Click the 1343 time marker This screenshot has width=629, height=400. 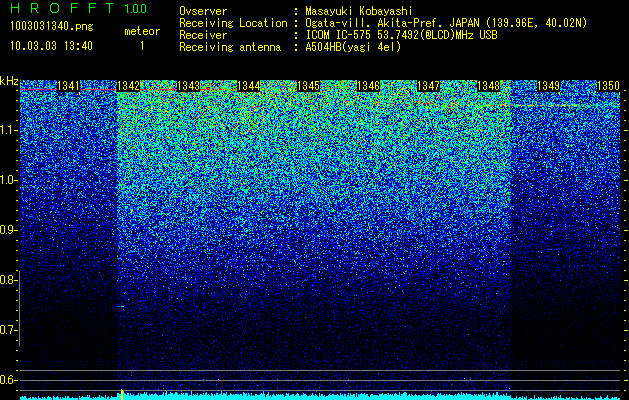tap(189, 86)
